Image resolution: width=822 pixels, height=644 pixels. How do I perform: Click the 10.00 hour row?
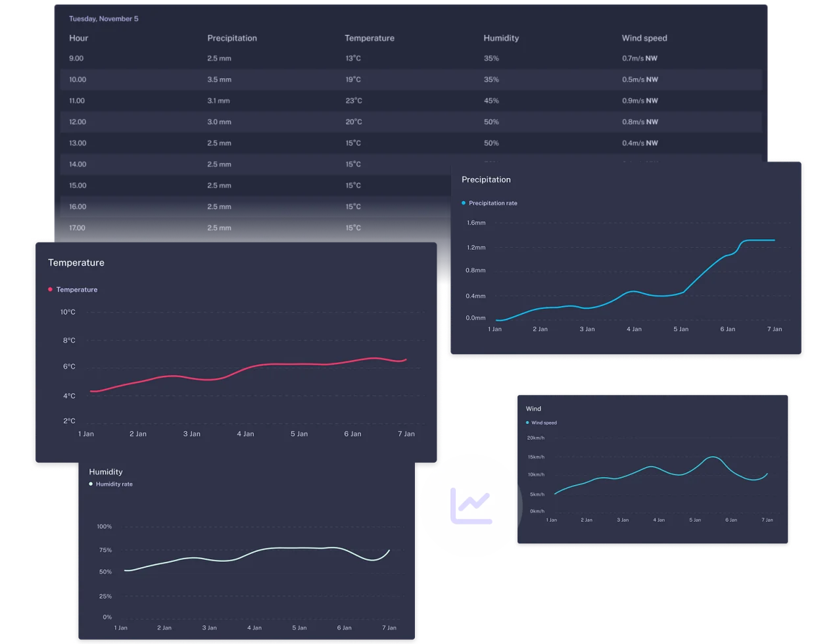[x=411, y=80]
